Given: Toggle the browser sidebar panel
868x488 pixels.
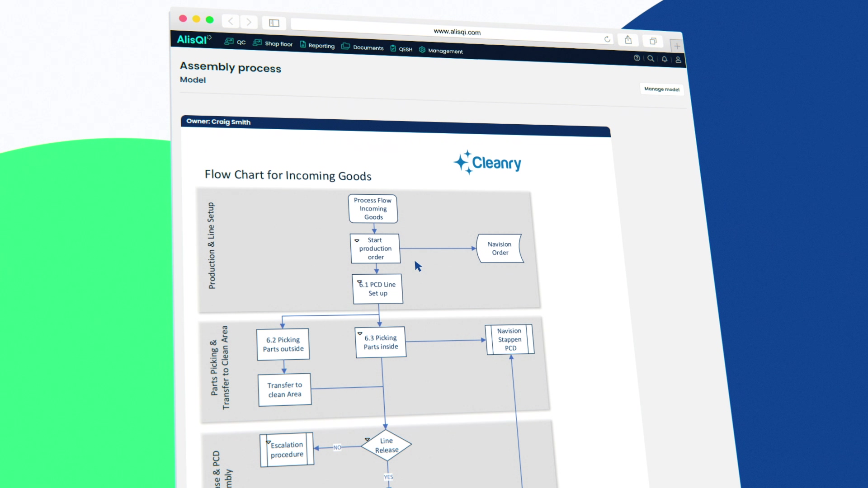Looking at the screenshot, I should click(274, 23).
